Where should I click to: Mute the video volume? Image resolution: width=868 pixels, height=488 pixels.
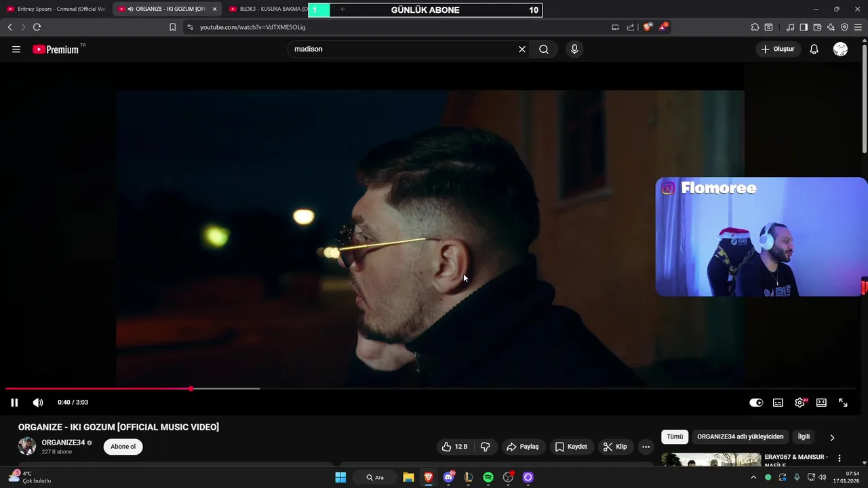(x=38, y=403)
